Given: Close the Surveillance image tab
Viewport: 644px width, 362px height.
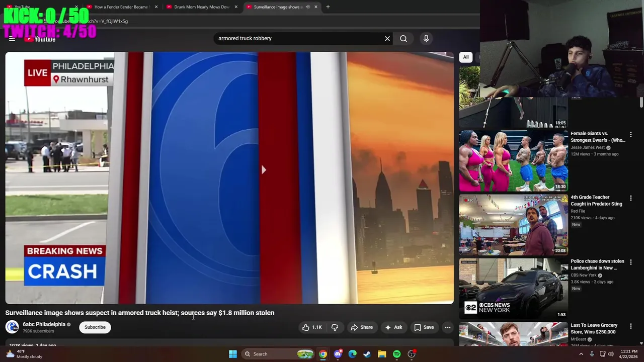Looking at the screenshot, I should tap(316, 7).
